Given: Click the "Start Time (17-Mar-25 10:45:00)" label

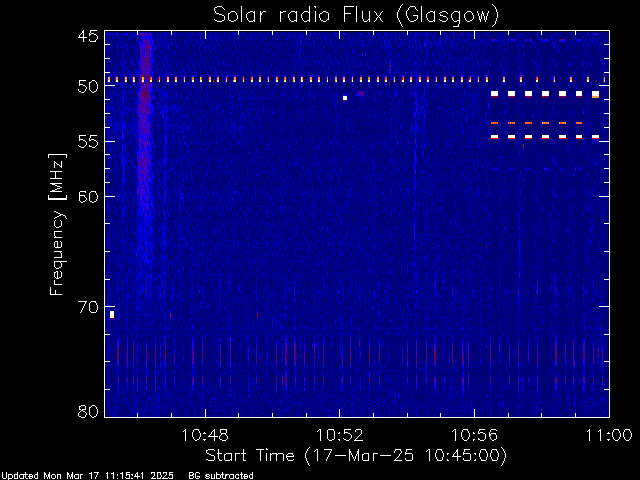Looking at the screenshot, I should [x=356, y=456].
